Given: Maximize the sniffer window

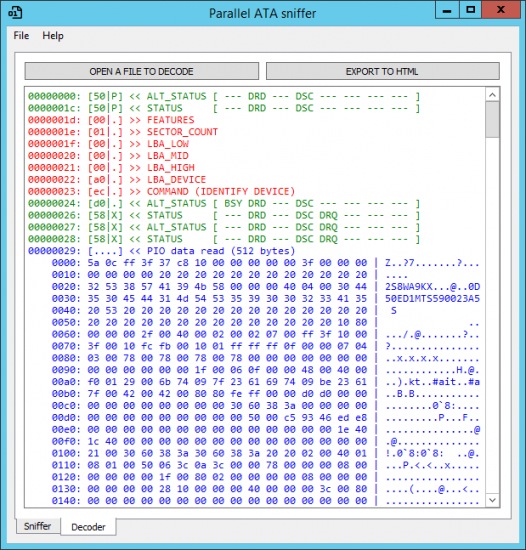Looking at the screenshot, I should [x=471, y=10].
